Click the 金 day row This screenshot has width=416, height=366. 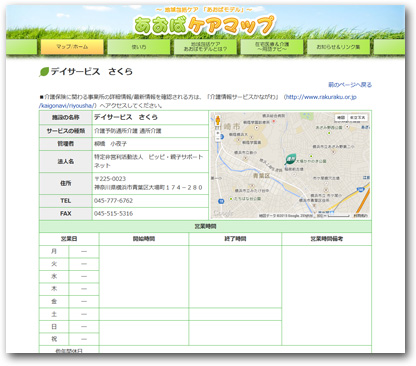(69, 301)
